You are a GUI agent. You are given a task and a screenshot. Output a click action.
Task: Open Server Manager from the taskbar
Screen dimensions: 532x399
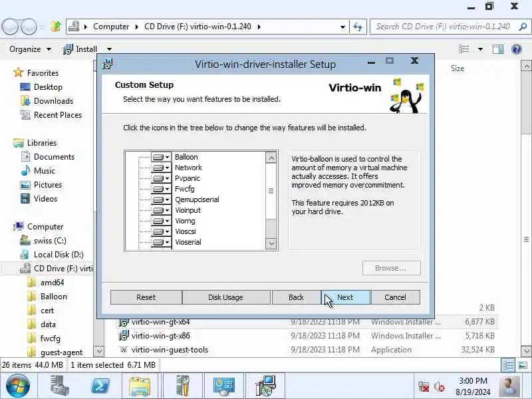click(x=60, y=386)
